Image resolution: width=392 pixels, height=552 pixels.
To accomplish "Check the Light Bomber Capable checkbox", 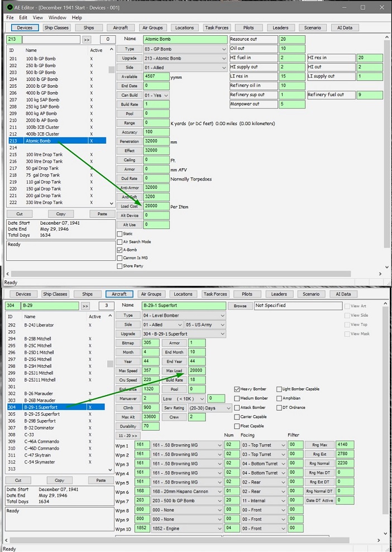I will pos(279,389).
